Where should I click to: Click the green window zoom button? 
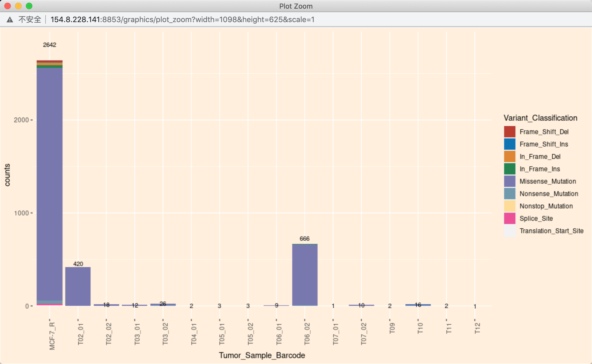(x=29, y=6)
